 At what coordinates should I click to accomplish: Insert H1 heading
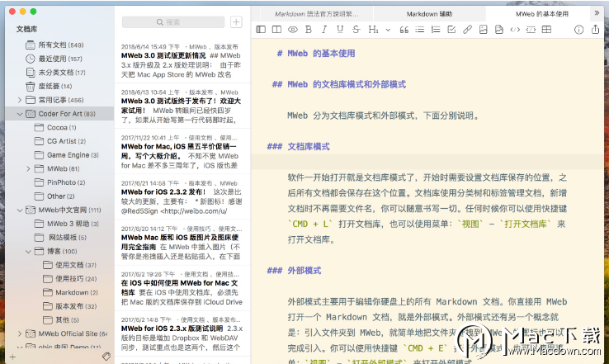click(373, 30)
